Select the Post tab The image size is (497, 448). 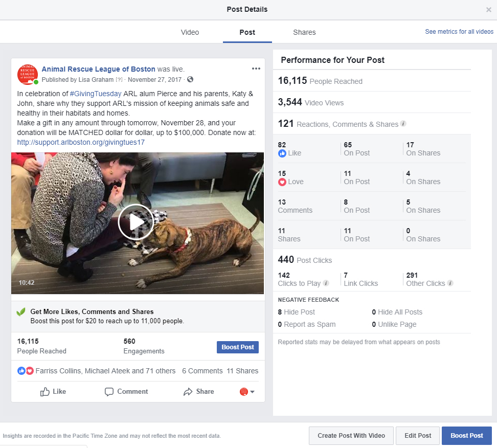(x=247, y=32)
